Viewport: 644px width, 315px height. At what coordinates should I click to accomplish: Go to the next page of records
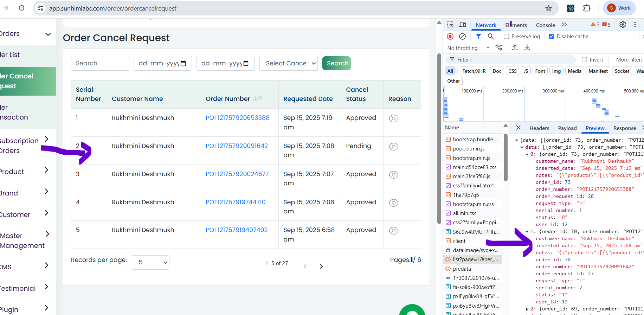(x=321, y=266)
